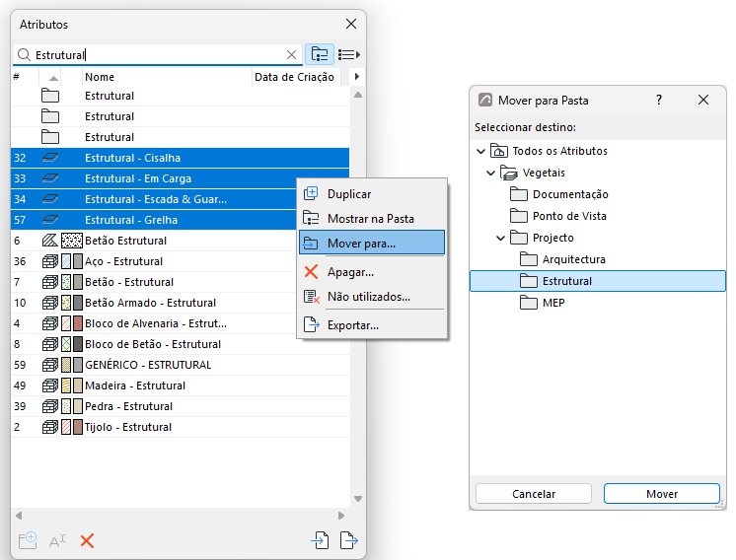Click layer icon of Estrutural - Cisalha

tap(50, 158)
